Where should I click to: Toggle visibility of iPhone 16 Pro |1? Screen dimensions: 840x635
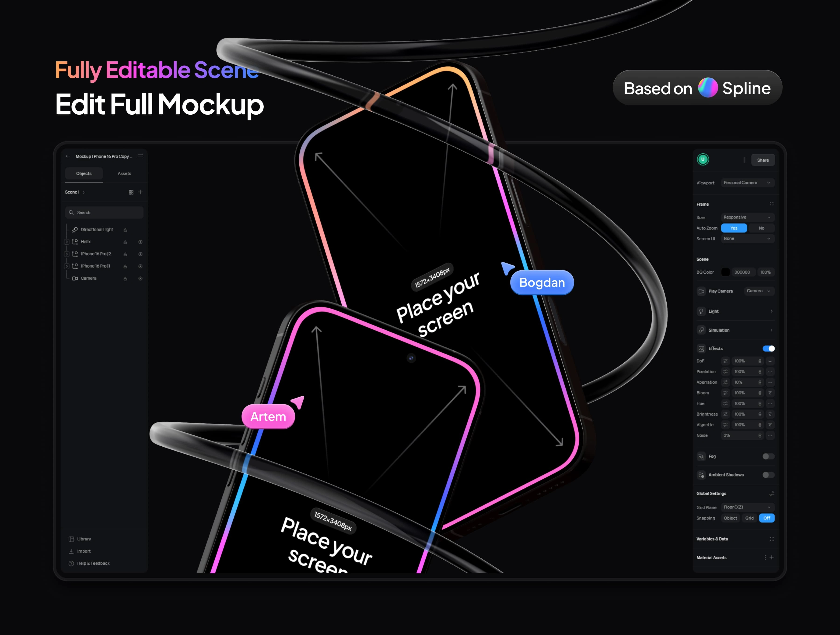[x=140, y=266]
